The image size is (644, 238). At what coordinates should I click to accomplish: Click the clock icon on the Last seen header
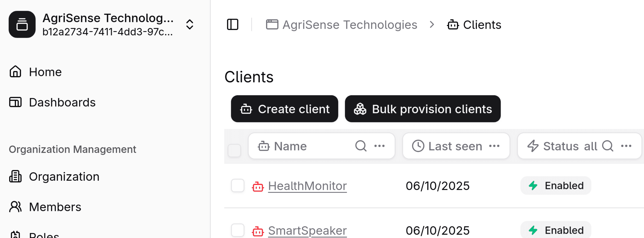coord(418,146)
